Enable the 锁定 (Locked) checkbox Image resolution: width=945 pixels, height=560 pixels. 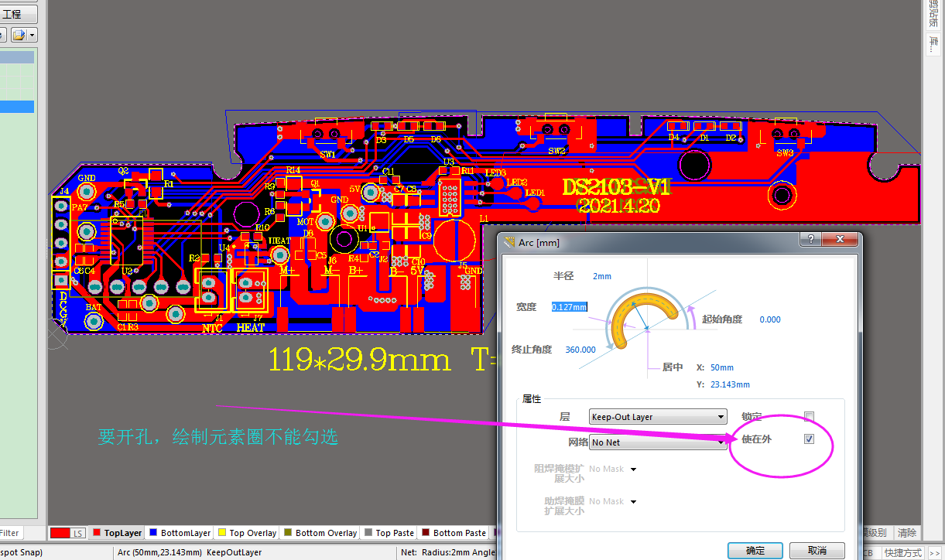[809, 417]
